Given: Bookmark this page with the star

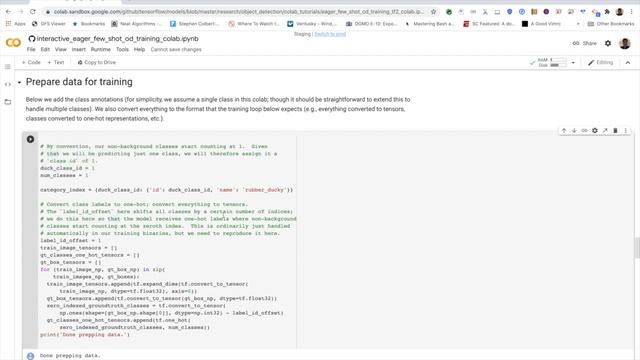Looking at the screenshot, I should coord(433,12).
